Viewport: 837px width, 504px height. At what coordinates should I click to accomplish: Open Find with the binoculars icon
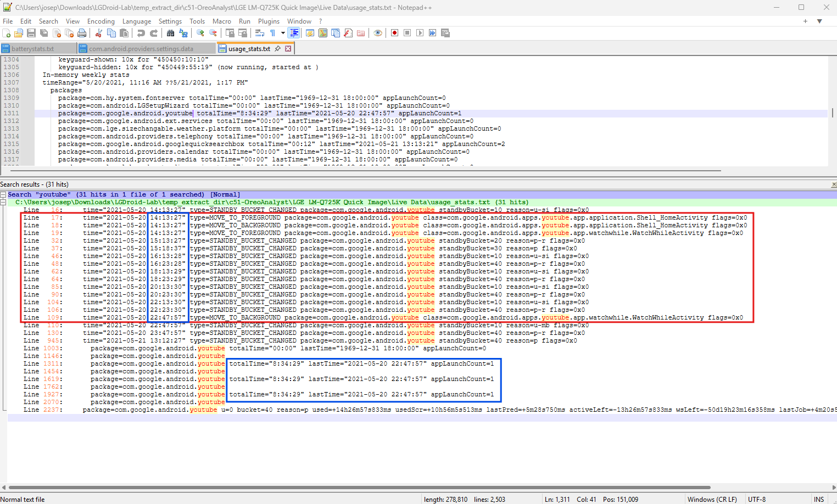click(x=170, y=33)
